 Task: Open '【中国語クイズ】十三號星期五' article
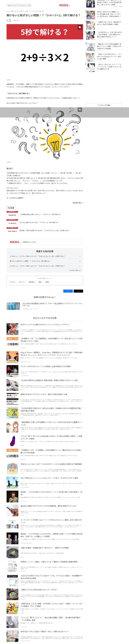coord(51,340)
